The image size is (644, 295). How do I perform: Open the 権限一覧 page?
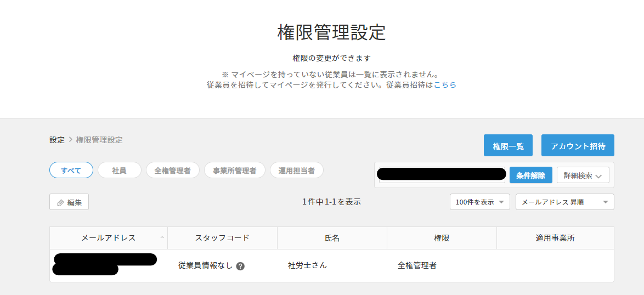pos(508,145)
